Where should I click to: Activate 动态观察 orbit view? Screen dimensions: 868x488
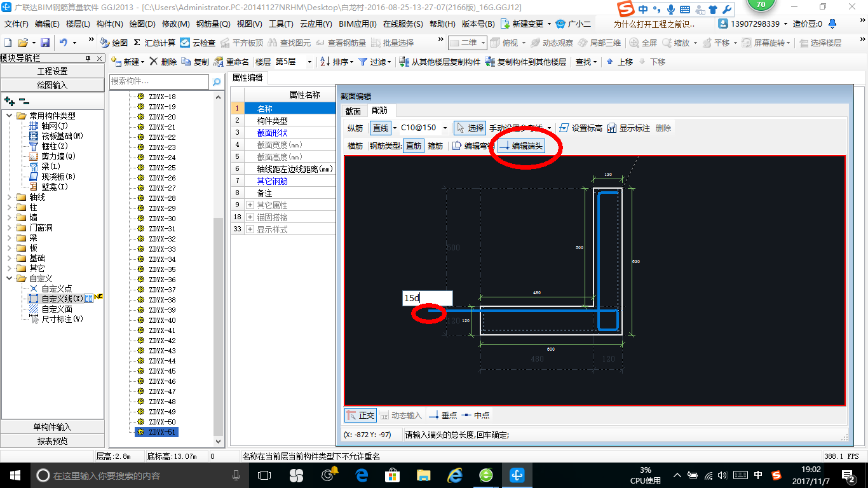552,43
